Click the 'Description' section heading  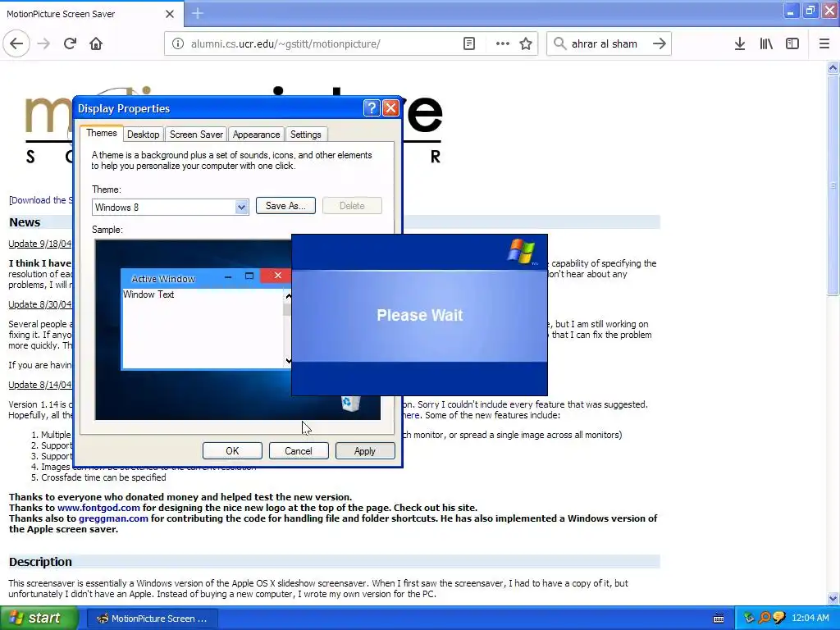(40, 562)
